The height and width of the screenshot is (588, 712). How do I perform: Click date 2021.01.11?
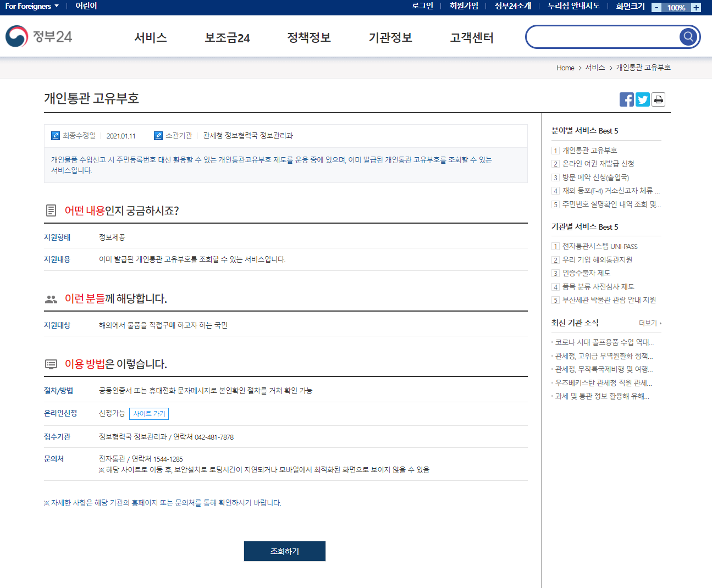coord(121,136)
